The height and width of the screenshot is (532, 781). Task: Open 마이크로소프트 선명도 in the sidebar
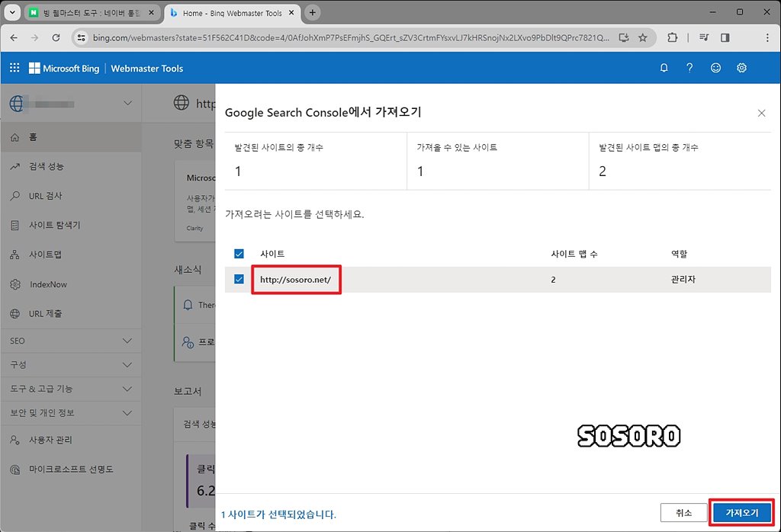coord(71,470)
